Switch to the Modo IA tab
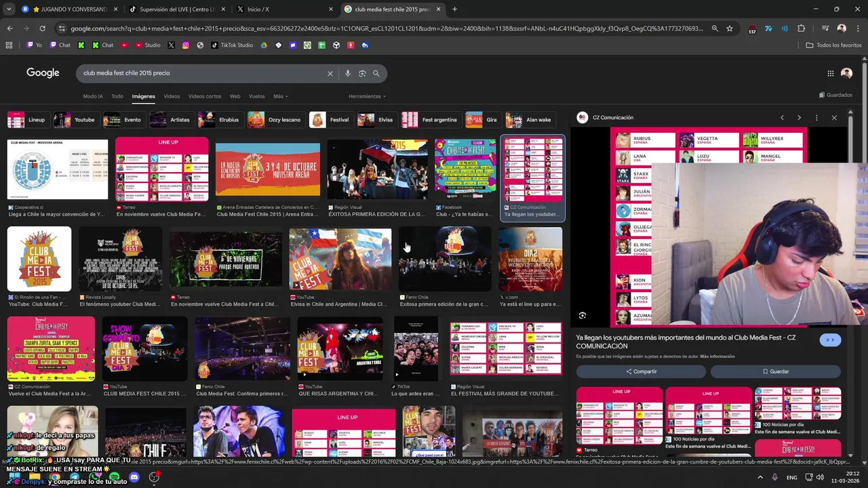This screenshot has height=488, width=868. (x=93, y=96)
